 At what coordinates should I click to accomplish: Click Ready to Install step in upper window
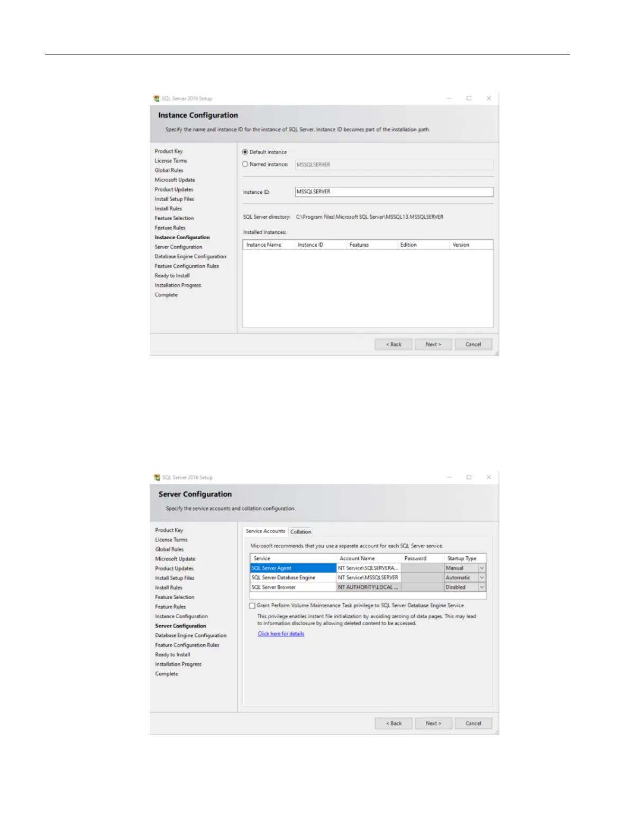172,276
